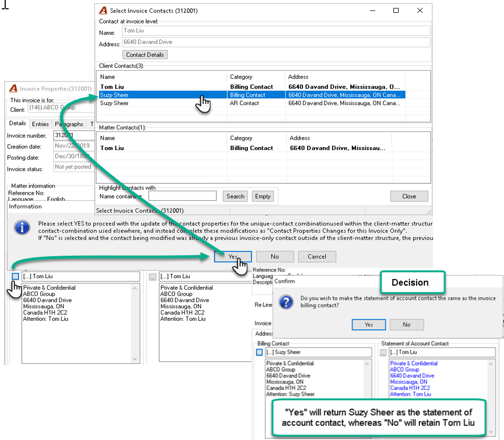
Task: Click the Client field showing (146) ABCO Group
Action: pos(61,108)
